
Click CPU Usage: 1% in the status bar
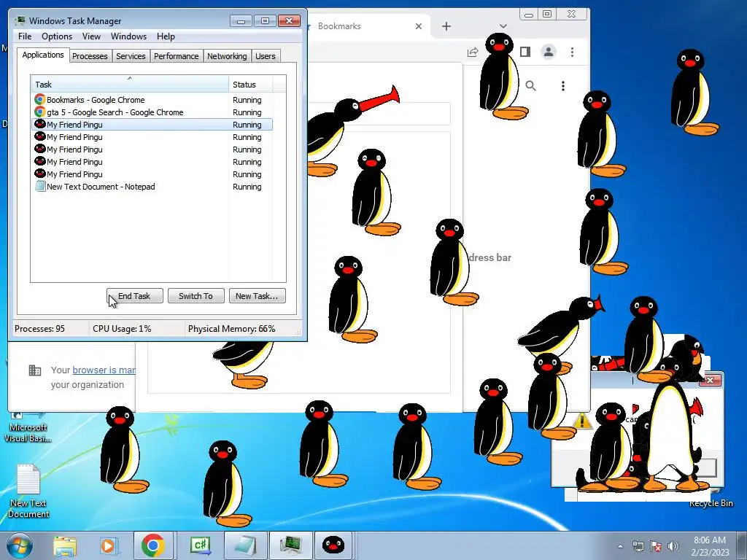122,329
